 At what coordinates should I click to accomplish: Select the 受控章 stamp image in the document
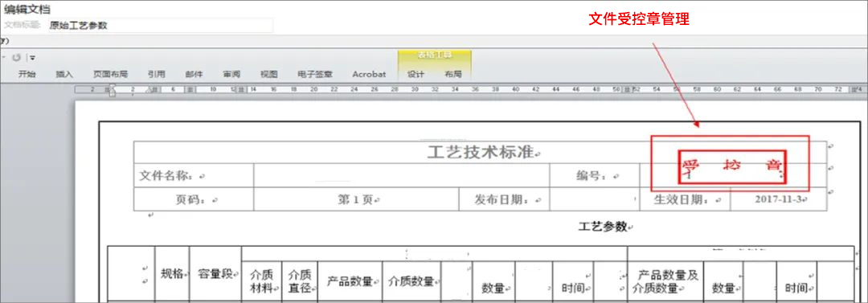click(733, 166)
